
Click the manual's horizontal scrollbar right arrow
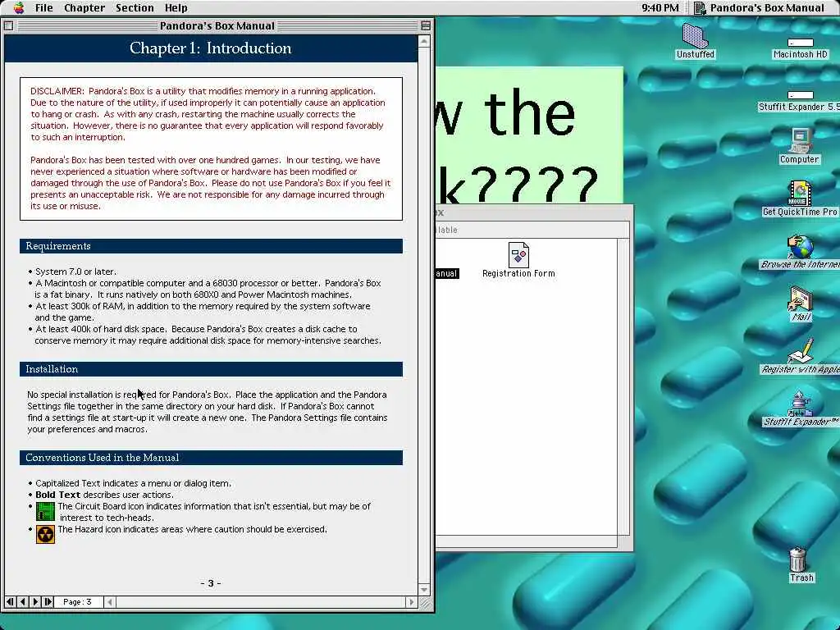[412, 601]
